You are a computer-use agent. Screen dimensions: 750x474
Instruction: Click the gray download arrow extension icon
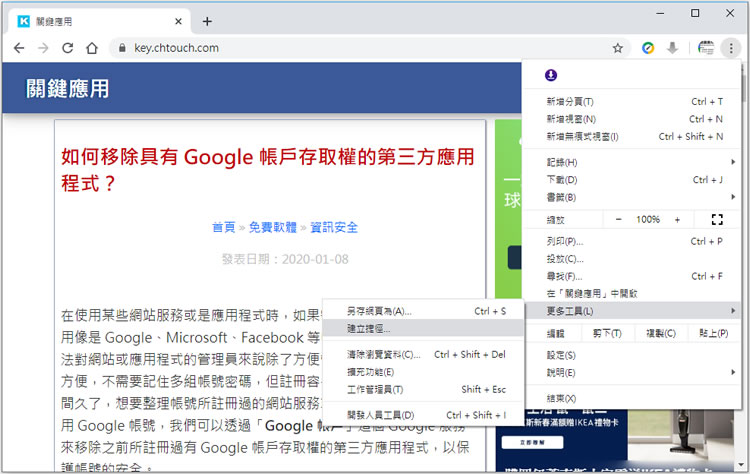click(x=672, y=48)
